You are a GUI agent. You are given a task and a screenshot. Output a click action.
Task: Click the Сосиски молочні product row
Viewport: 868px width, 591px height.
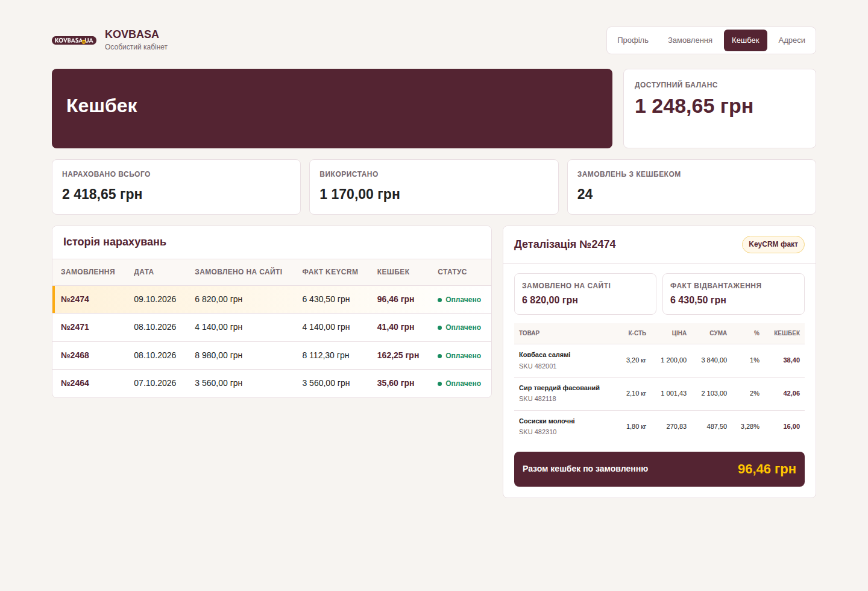pos(659,427)
